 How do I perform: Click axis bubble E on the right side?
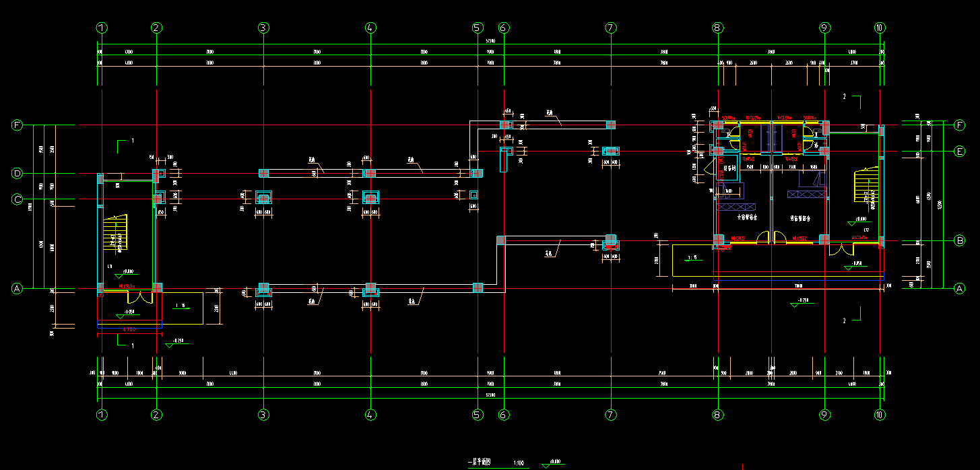960,152
